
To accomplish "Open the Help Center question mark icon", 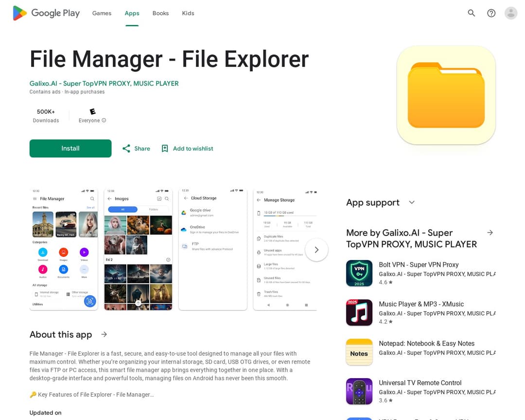I will click(x=491, y=13).
